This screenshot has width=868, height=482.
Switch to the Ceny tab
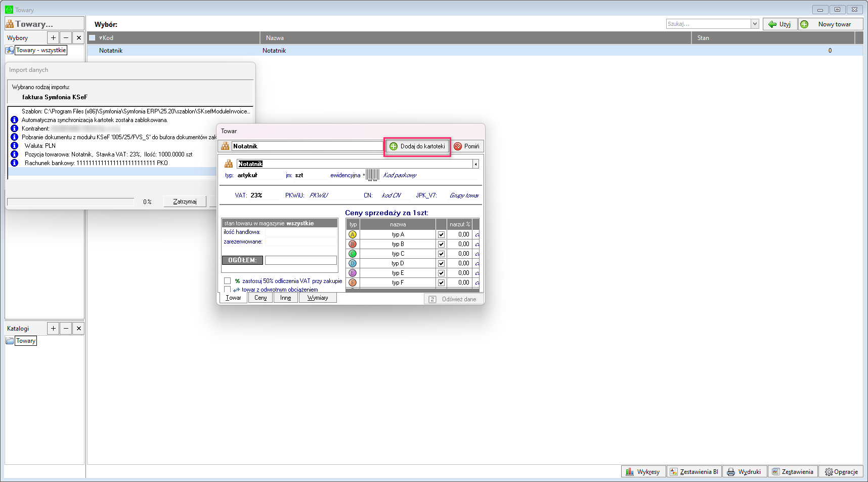[261, 298]
